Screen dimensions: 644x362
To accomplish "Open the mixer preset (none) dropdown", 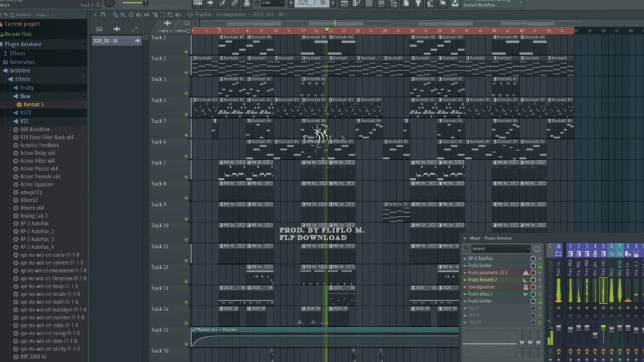I will [x=500, y=249].
